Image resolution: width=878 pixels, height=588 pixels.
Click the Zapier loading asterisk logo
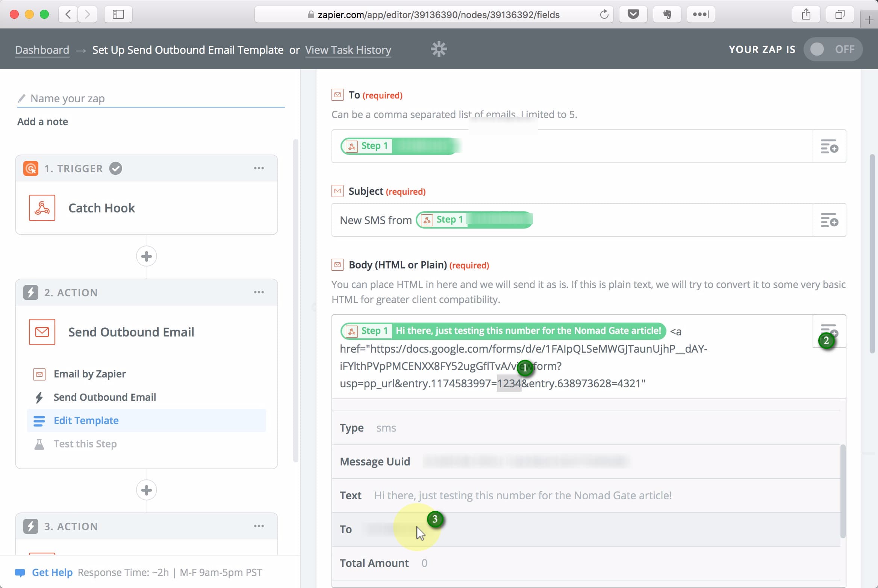pos(438,49)
